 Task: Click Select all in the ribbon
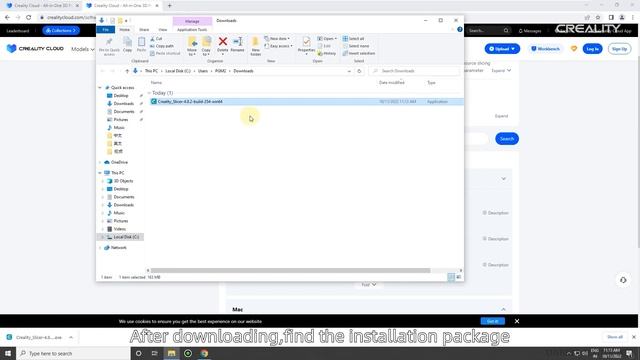pyautogui.click(x=353, y=39)
